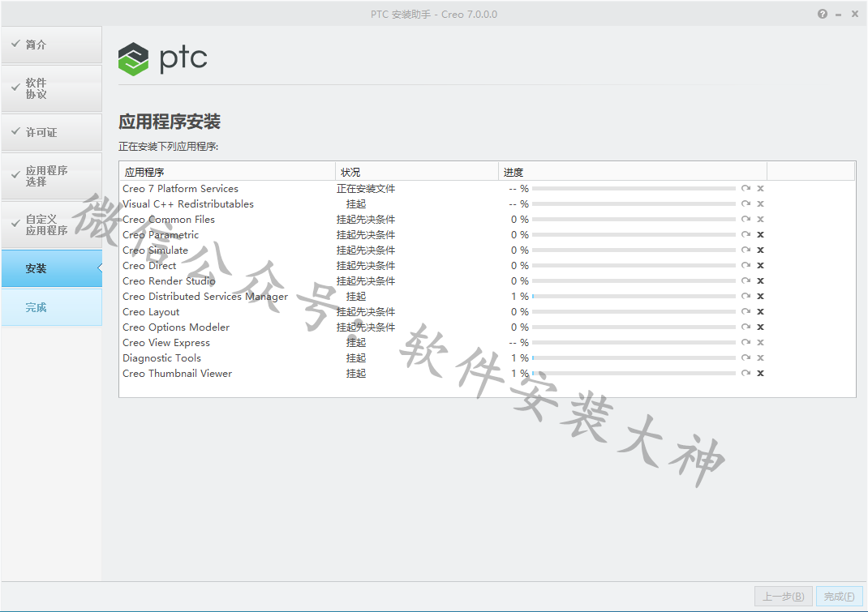Cancel Diagnostic Tools install
The width and height of the screenshot is (868, 612).
pos(761,358)
